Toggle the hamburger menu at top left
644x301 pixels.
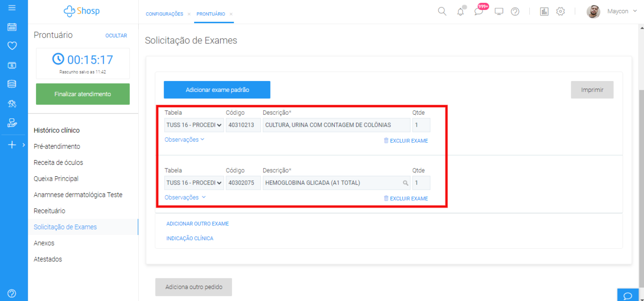tap(12, 8)
